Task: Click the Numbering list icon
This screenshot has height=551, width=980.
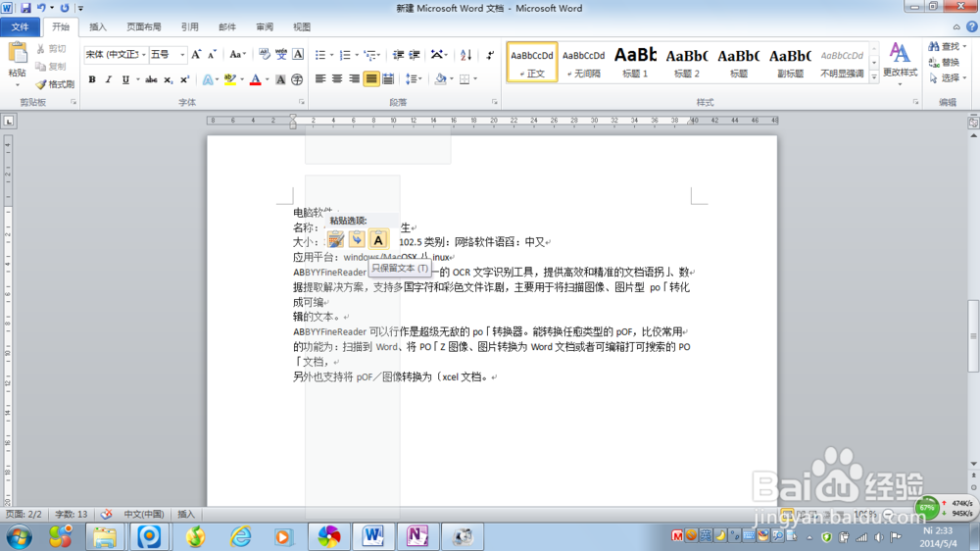Action: coord(345,55)
